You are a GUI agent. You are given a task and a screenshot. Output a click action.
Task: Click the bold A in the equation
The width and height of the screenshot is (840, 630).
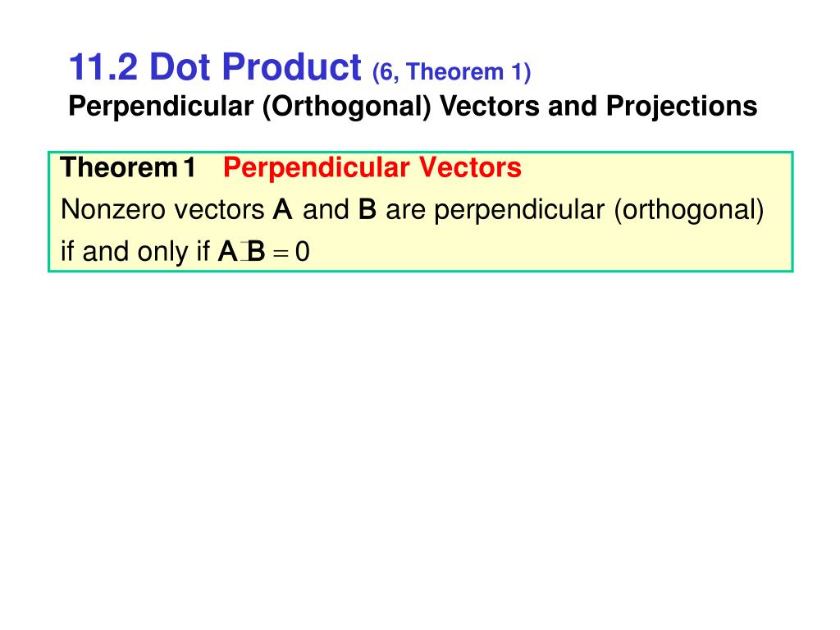(228, 252)
